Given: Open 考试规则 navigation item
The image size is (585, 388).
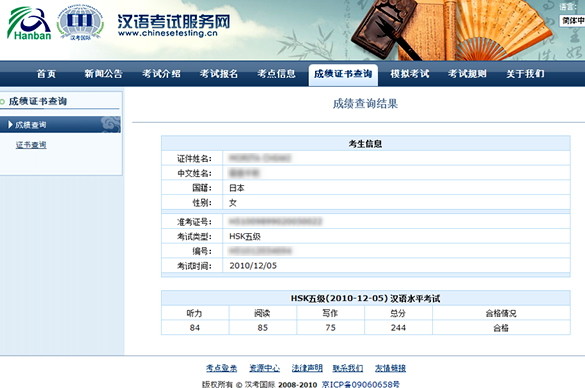Looking at the screenshot, I should [x=467, y=74].
